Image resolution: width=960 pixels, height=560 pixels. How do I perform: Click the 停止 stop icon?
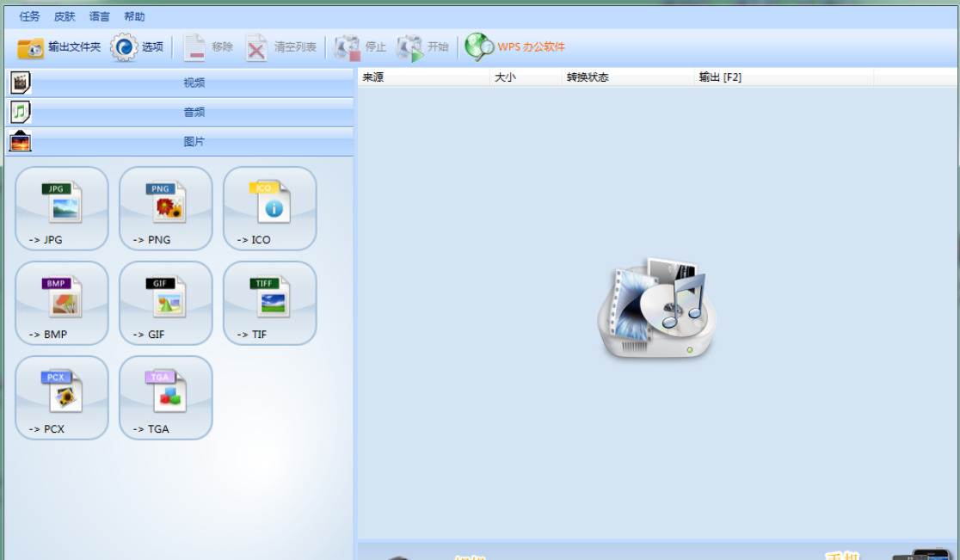347,47
